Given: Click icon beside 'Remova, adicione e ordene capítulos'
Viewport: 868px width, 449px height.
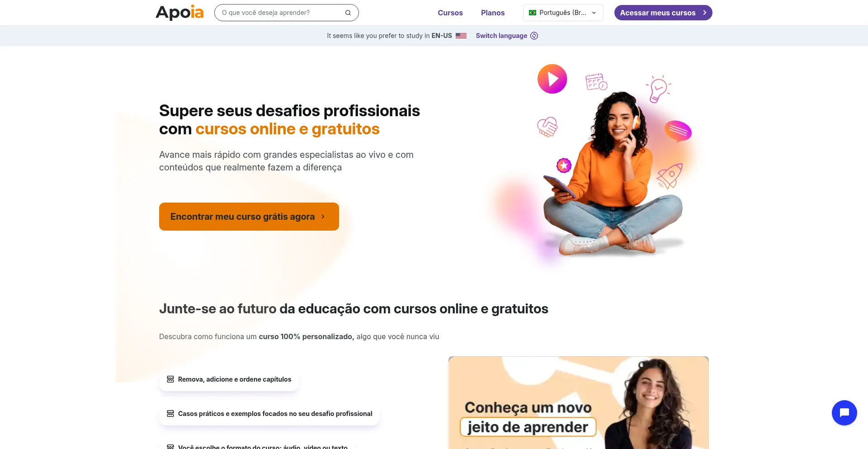Looking at the screenshot, I should click(x=170, y=379).
